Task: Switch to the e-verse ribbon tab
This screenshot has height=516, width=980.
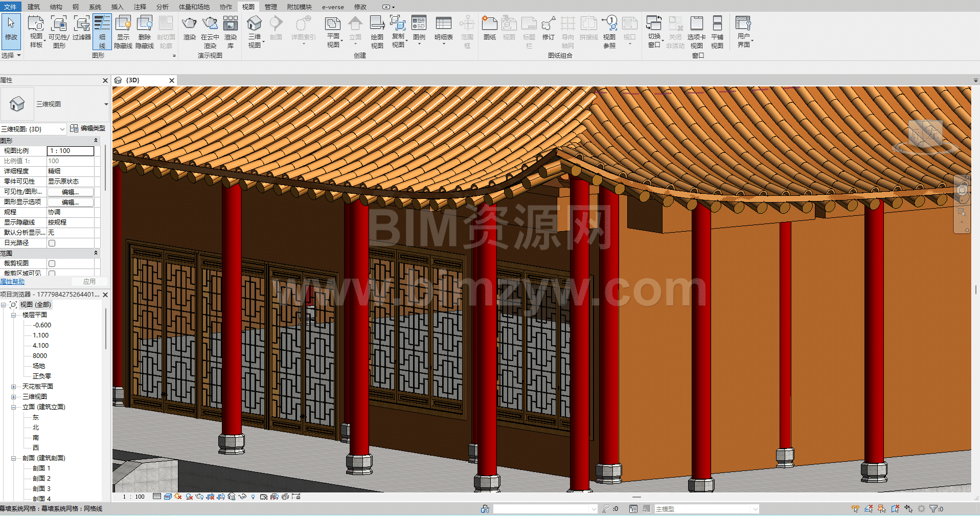Action: click(333, 7)
